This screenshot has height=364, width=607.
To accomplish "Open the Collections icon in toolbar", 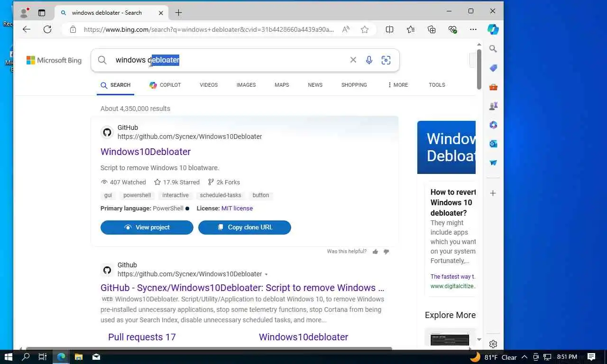I will tap(432, 29).
